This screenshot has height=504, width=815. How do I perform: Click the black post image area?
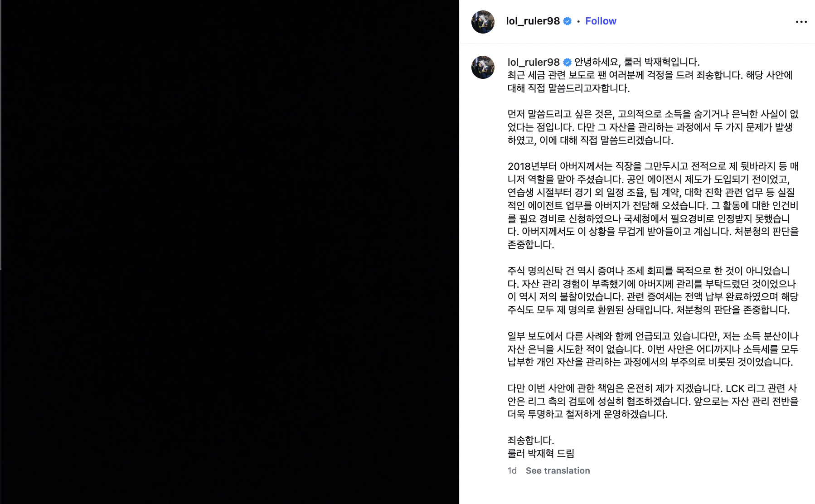click(x=230, y=252)
